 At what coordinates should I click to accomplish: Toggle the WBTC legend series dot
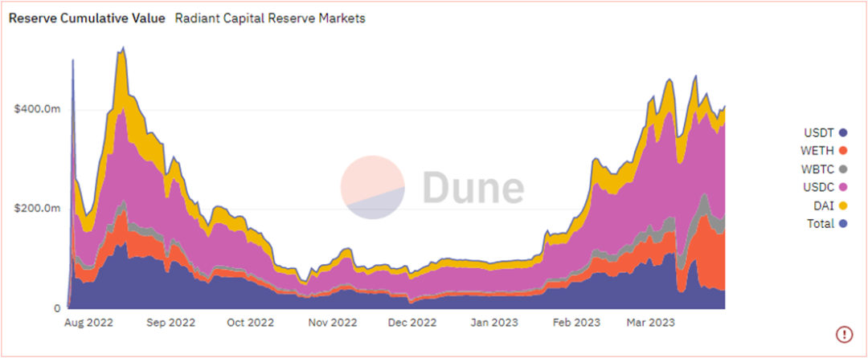point(843,169)
